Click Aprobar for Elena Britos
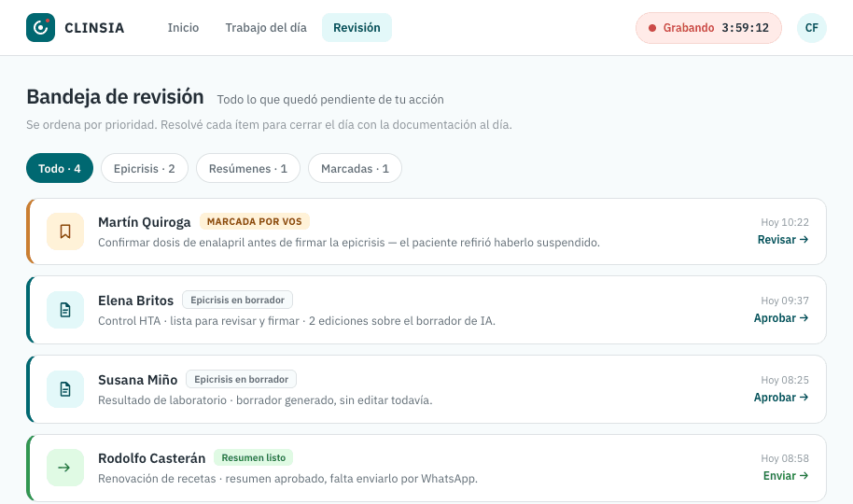Screen dimensions: 853x504 pos(781,318)
